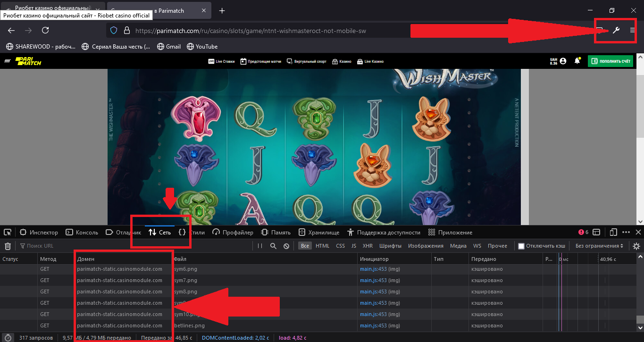The image size is (644, 342).
Task: Clear network log with trash icon
Action: point(8,246)
